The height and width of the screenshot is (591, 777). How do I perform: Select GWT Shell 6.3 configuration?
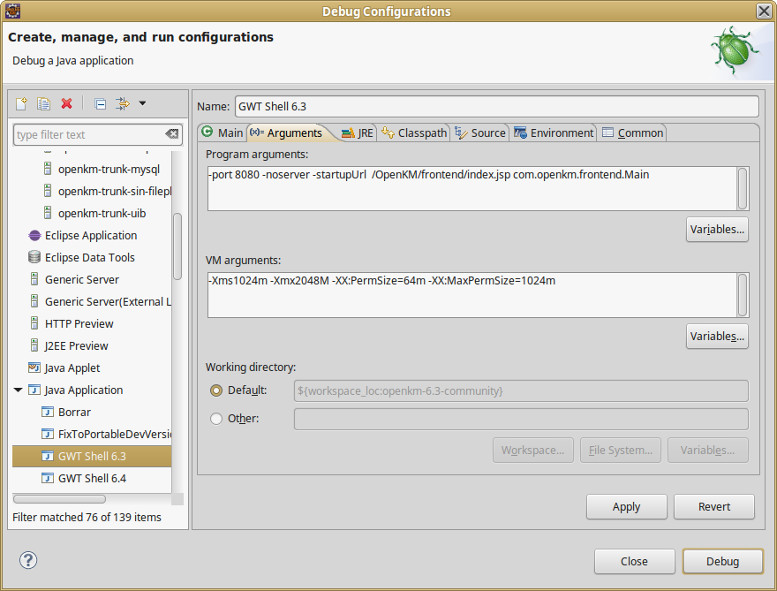[x=92, y=456]
